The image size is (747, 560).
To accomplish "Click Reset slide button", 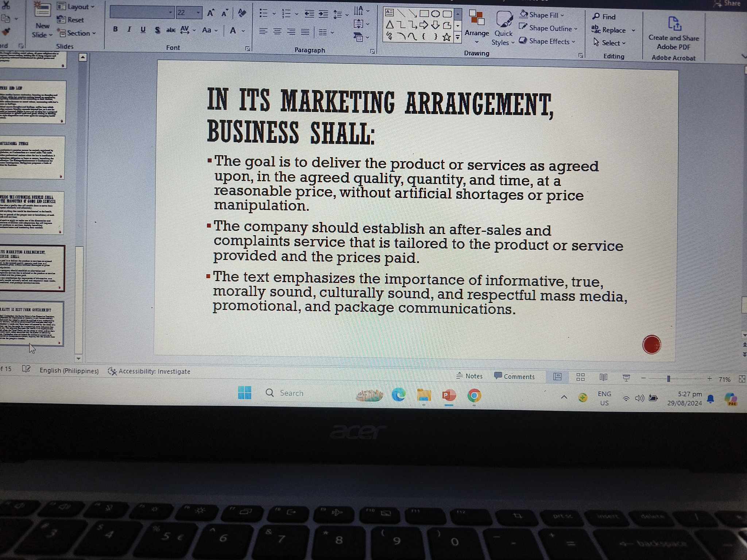I will click(71, 20).
